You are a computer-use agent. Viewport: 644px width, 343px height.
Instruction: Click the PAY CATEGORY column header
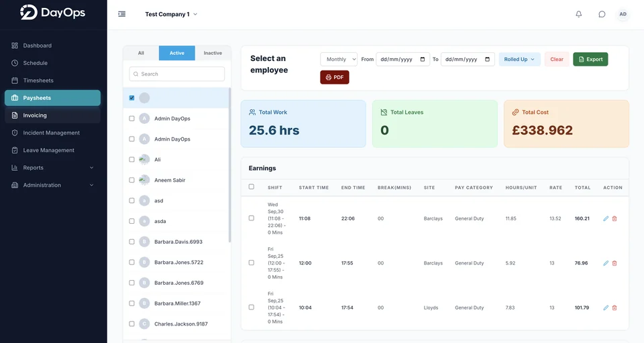coord(474,188)
